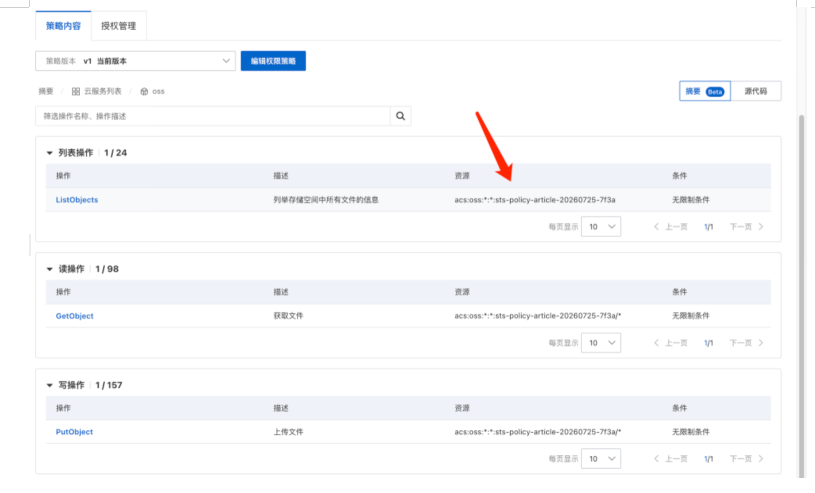Click 资源 column header in 列表操作 table

point(462,176)
